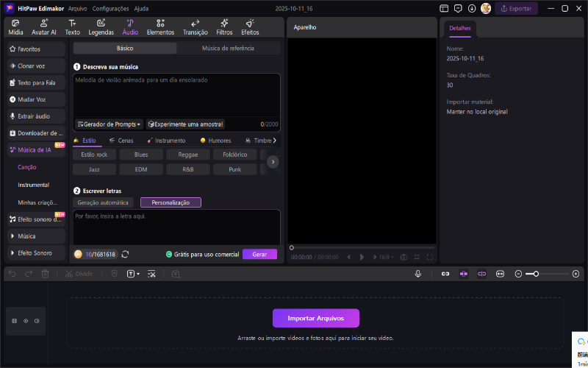The image size is (588, 368).
Task: Open the user avatar profile
Action: pos(486,8)
